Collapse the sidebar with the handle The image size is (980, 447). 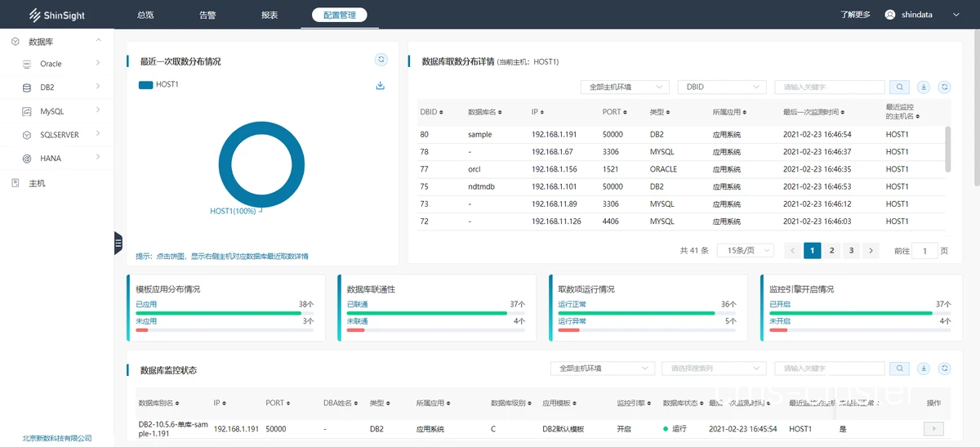(118, 243)
